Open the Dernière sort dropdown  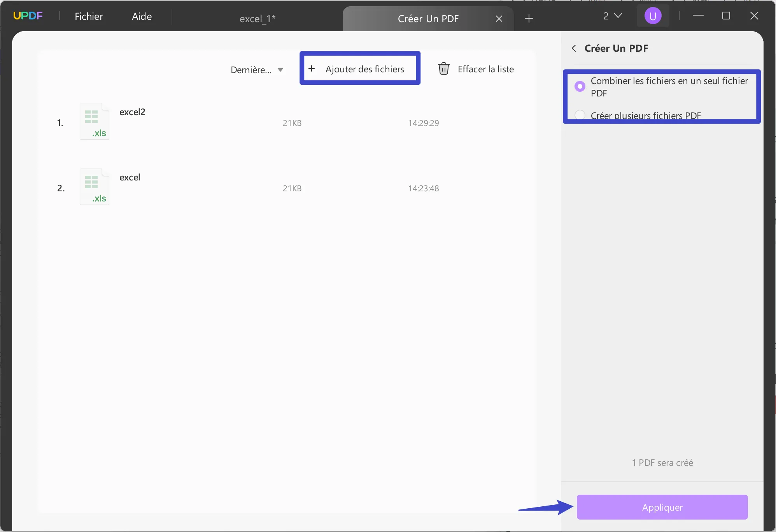(x=257, y=70)
